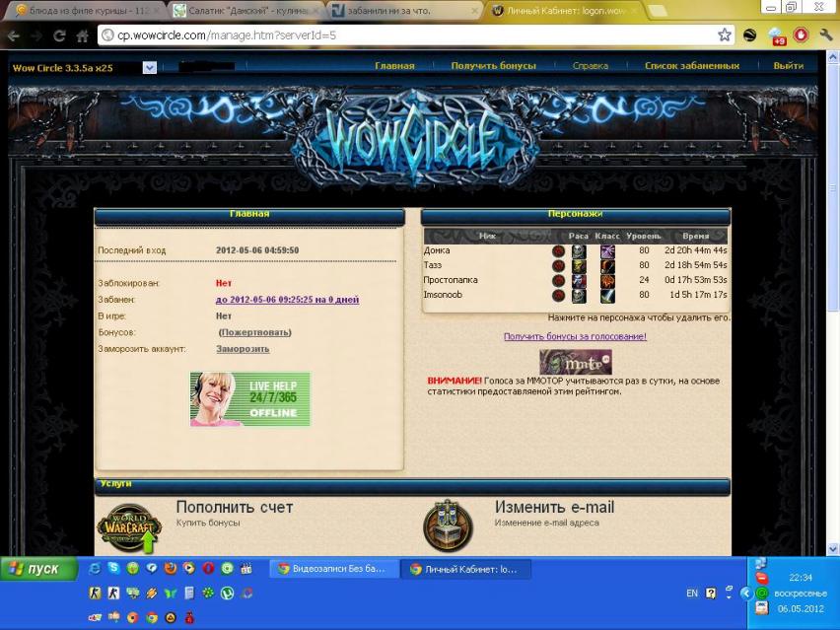Click the Пожертвовать bonus link
Image resolution: width=840 pixels, height=630 pixels.
click(x=255, y=333)
